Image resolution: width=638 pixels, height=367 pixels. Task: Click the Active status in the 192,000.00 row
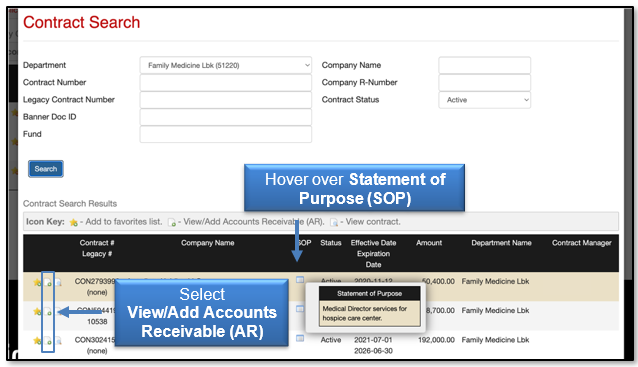click(331, 340)
